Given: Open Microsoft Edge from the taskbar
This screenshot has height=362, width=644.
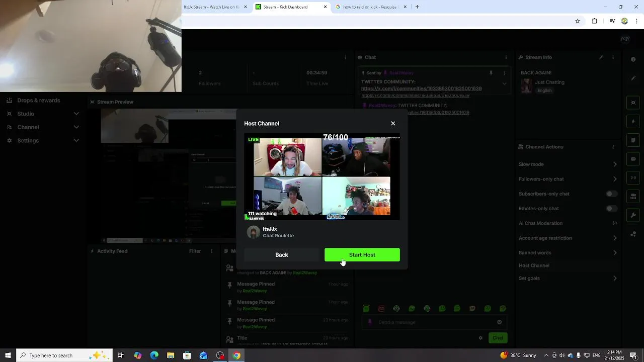Looking at the screenshot, I should click(x=154, y=355).
